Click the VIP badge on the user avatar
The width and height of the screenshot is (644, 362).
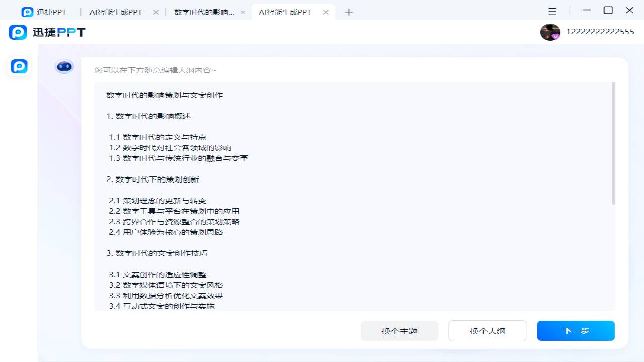[x=555, y=37]
